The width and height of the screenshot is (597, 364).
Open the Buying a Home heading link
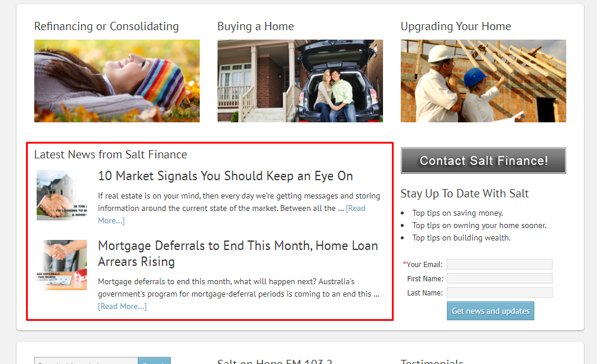pyautogui.click(x=255, y=26)
